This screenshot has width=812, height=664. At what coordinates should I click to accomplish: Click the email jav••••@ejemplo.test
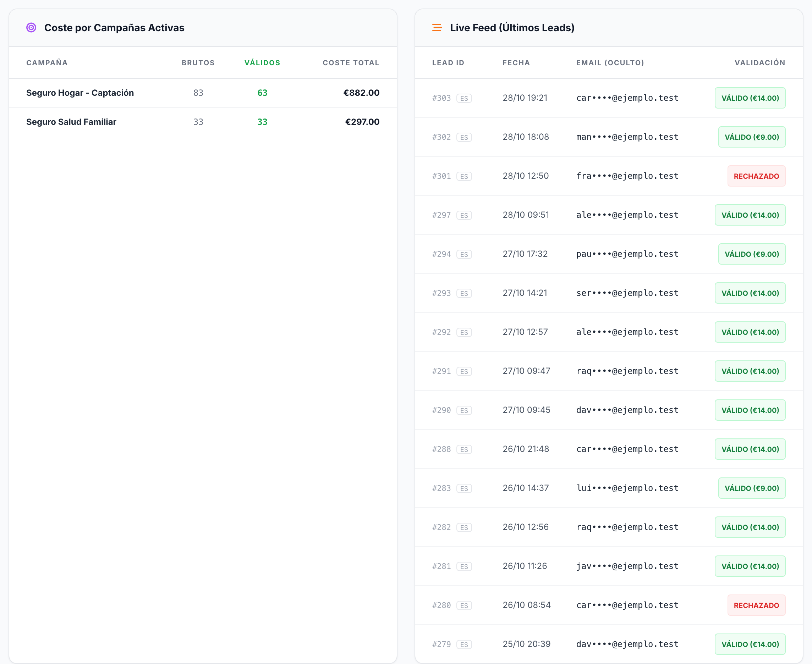[x=627, y=566]
